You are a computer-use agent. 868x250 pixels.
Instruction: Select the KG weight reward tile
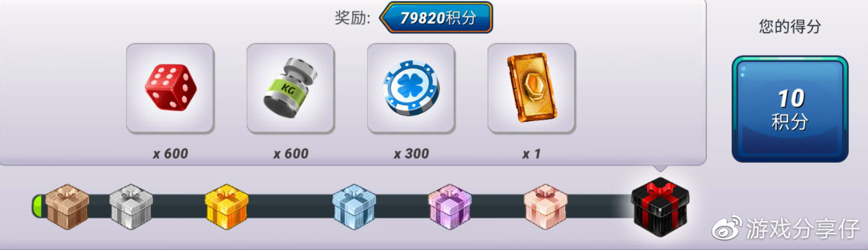[290, 88]
